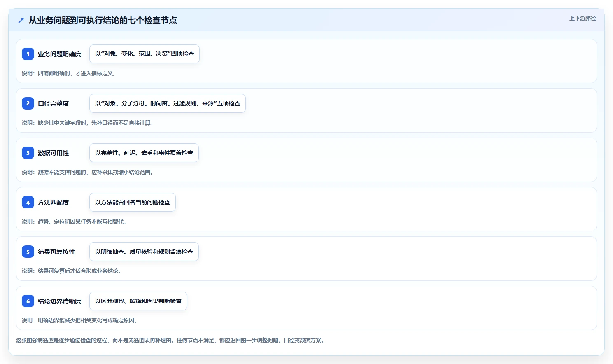Select the 业务问题明确度 heading
The width and height of the screenshot is (613, 364).
(59, 54)
